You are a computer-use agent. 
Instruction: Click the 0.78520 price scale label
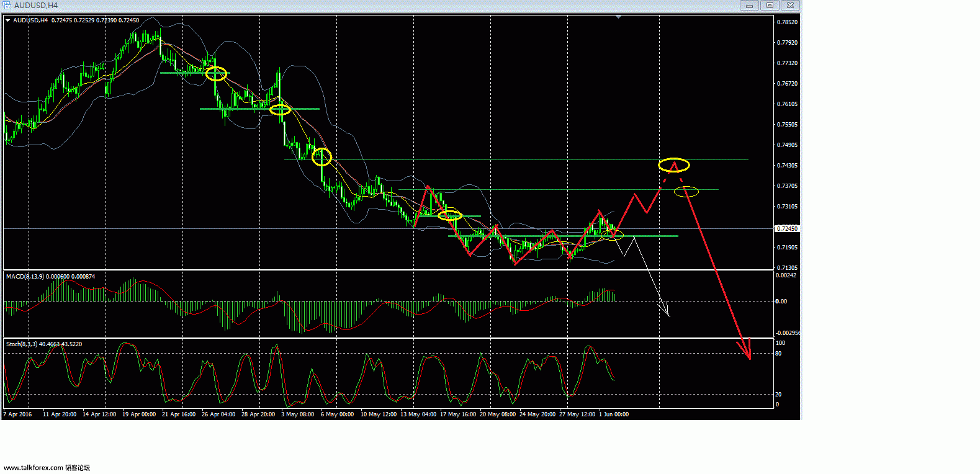(x=787, y=22)
